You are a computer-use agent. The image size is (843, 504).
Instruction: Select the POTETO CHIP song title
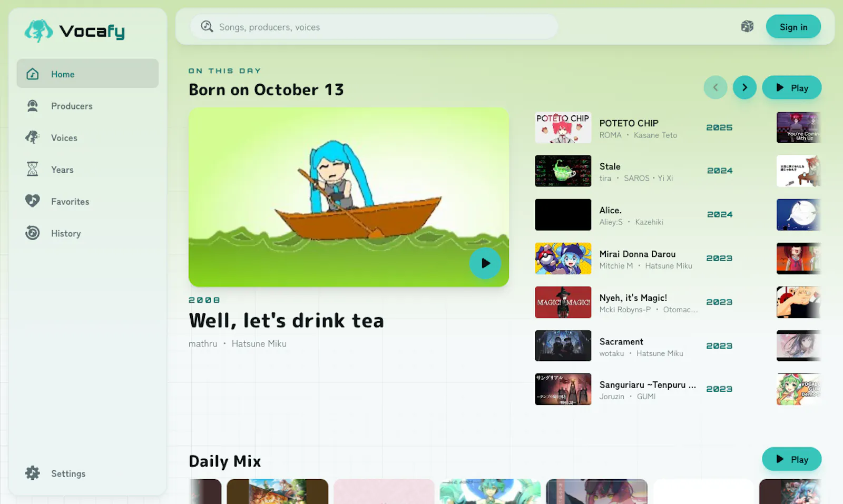629,123
